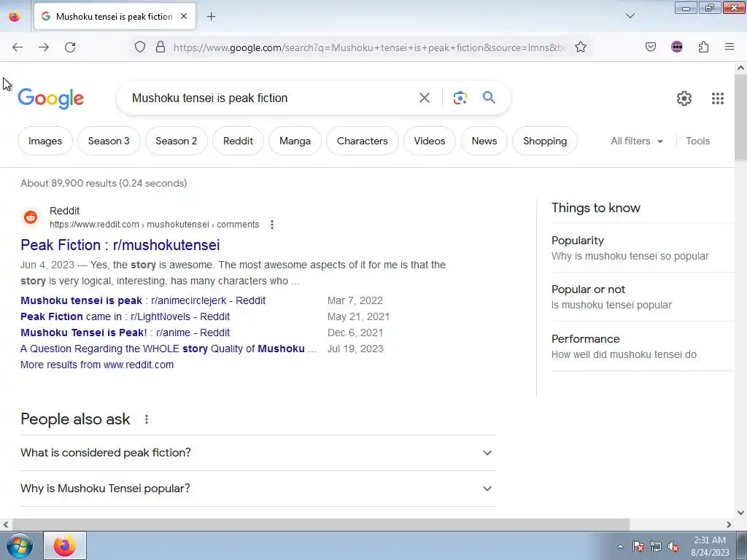Search by image with the camera lens icon
The width and height of the screenshot is (747, 560).
[460, 98]
